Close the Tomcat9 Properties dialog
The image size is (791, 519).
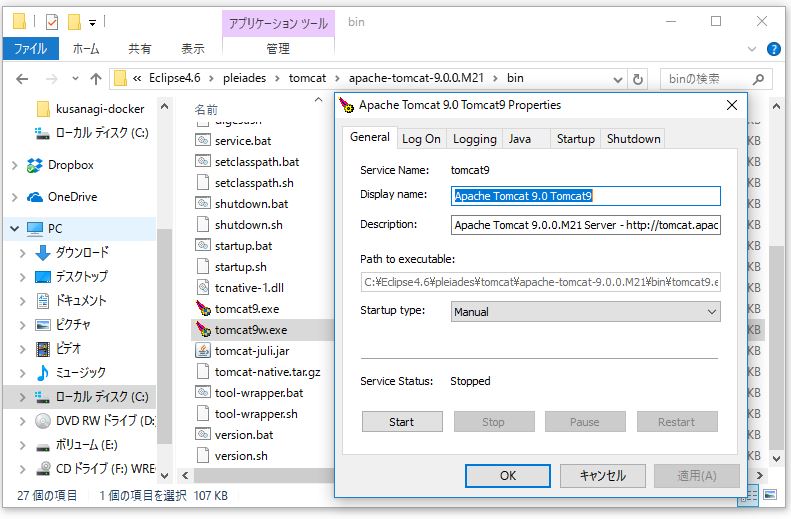[731, 105]
